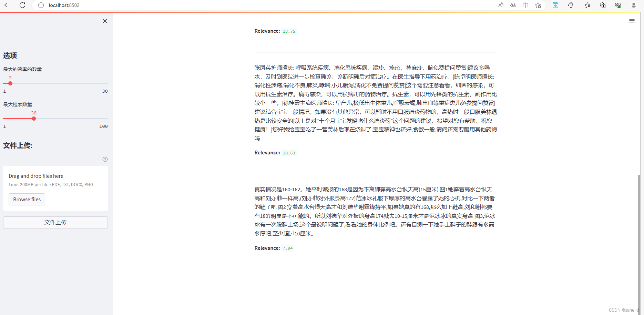Open the browser profile icon
The image size is (644, 315).
click(x=633, y=5)
